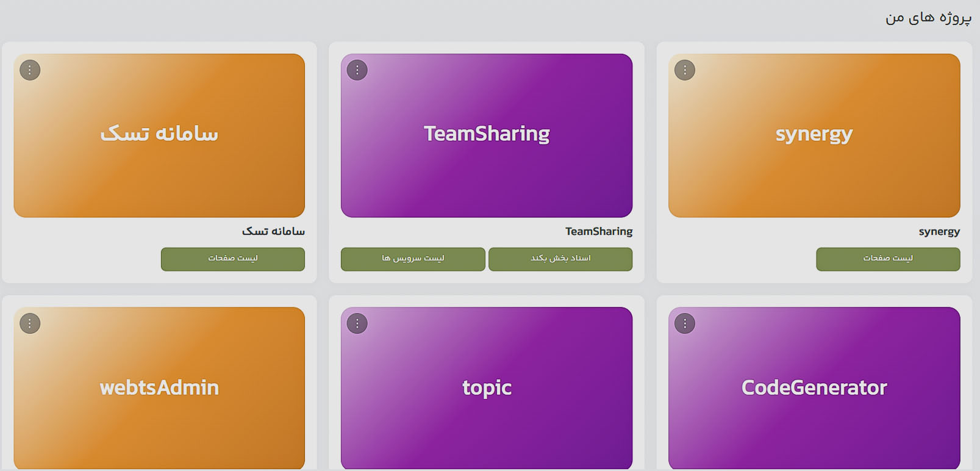980x471 pixels.
Task: Open the topic project thumbnail
Action: [x=487, y=389]
